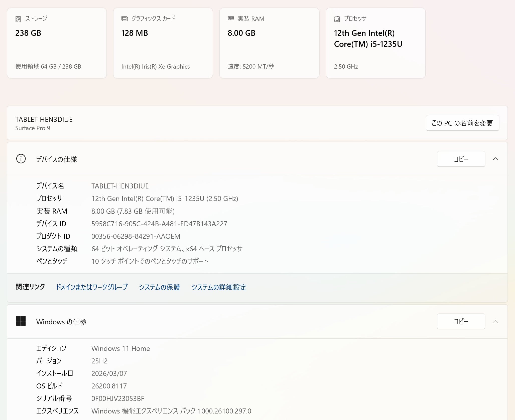Image resolution: width=515 pixels, height=420 pixels.
Task: Click the TABLET-HEN3DIUE device name text
Action: (44, 120)
